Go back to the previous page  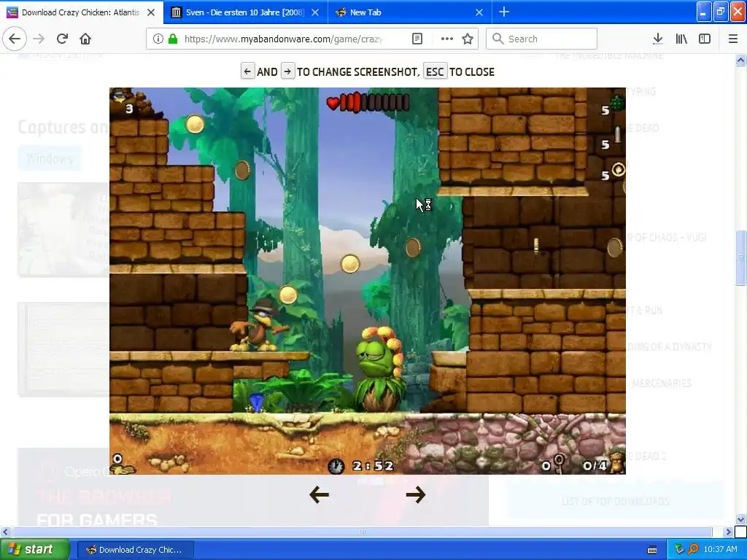point(15,39)
